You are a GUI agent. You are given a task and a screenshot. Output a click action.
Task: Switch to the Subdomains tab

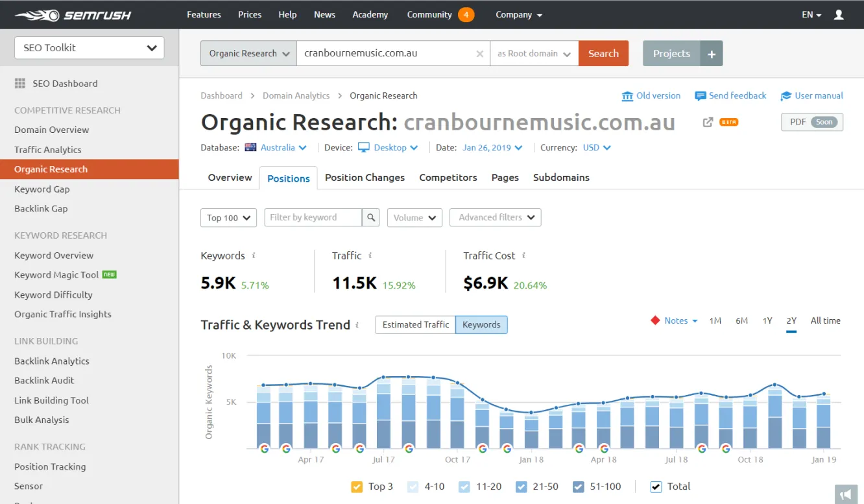coord(561,178)
